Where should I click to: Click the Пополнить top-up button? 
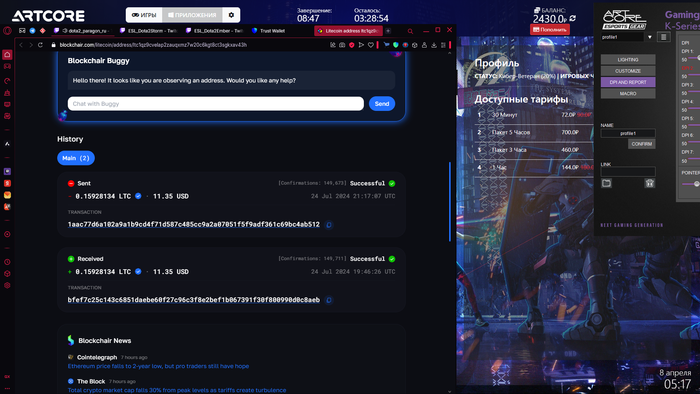550,29
